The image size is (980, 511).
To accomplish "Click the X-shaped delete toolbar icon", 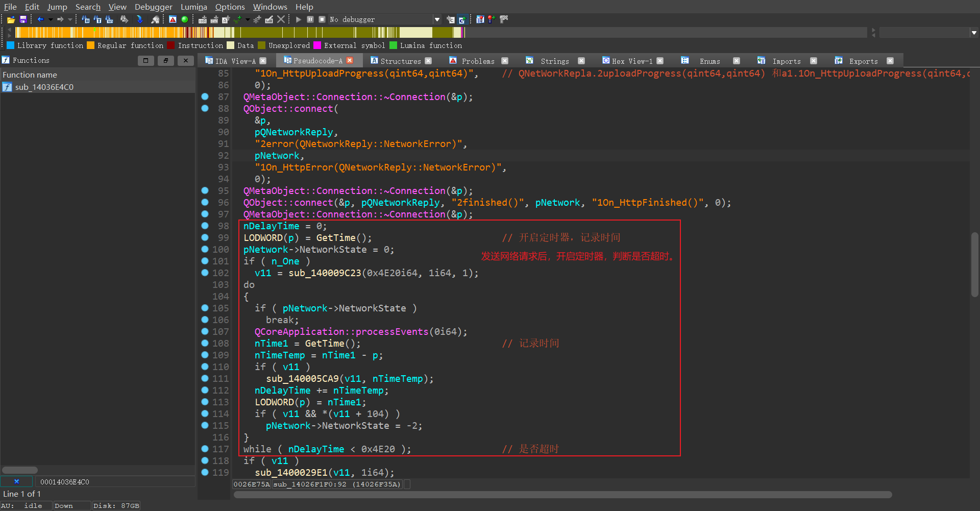I will point(281,19).
